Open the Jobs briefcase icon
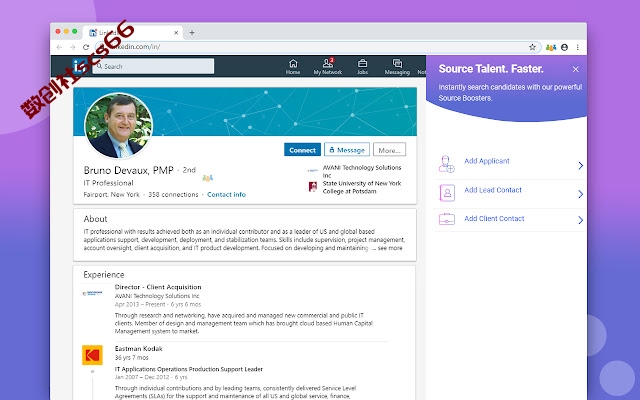This screenshot has width=640, height=400. [362, 63]
